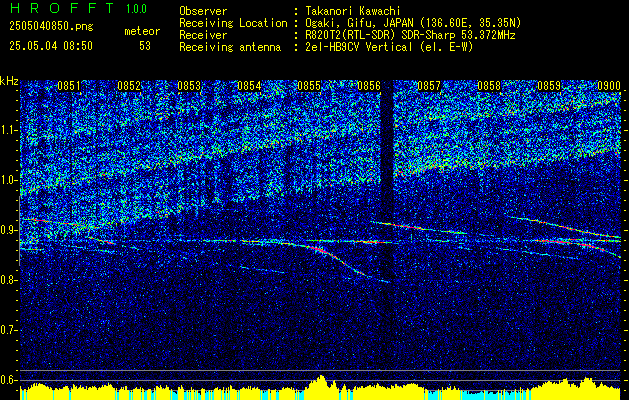Click the 2el-HB9CV Vertical antenna text
629x400 pixels.
pos(390,47)
